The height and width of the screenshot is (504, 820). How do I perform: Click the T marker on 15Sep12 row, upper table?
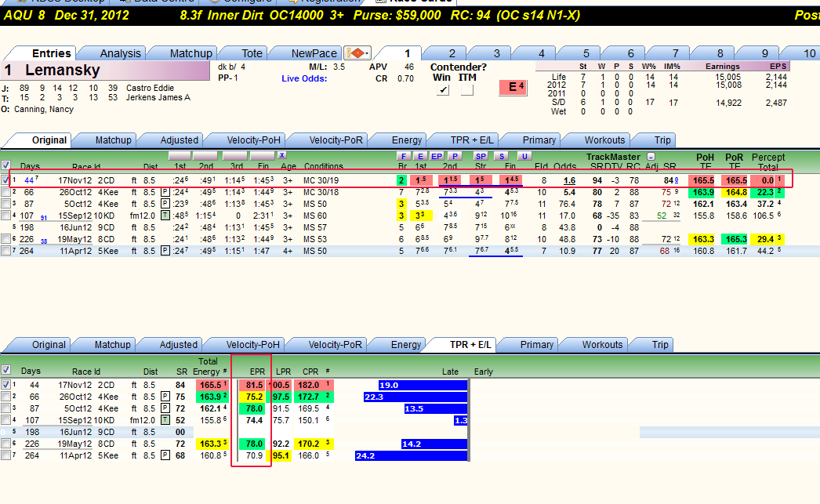click(165, 216)
